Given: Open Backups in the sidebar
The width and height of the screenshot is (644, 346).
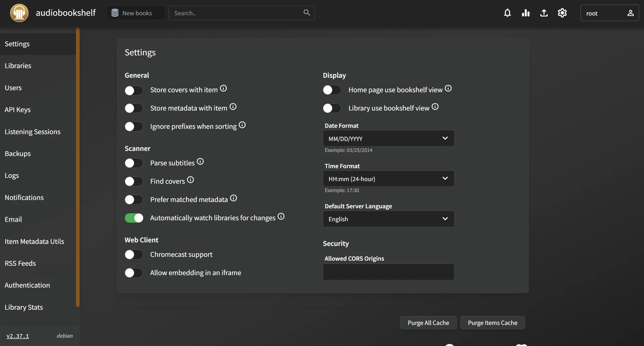Looking at the screenshot, I should coord(38,154).
